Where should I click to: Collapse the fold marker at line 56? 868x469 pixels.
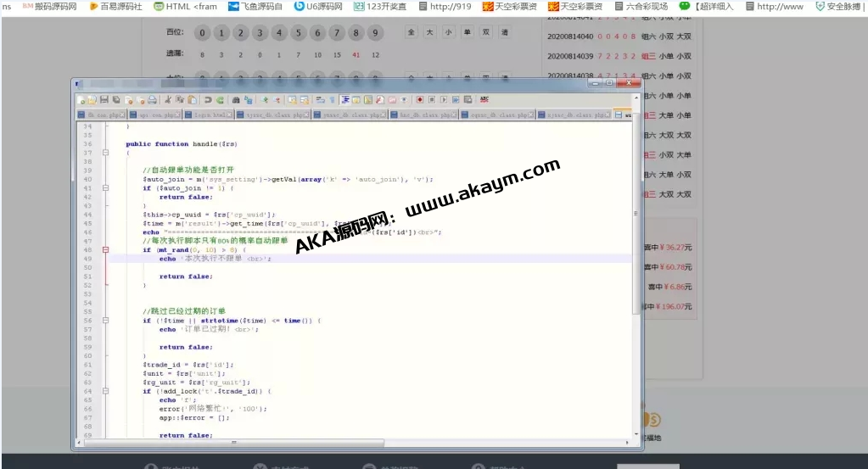tap(106, 321)
